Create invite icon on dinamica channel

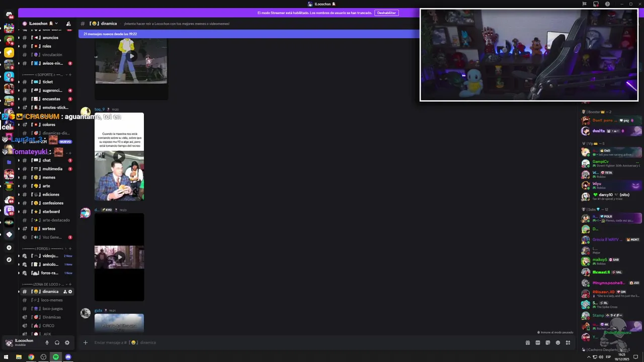pos(65,292)
